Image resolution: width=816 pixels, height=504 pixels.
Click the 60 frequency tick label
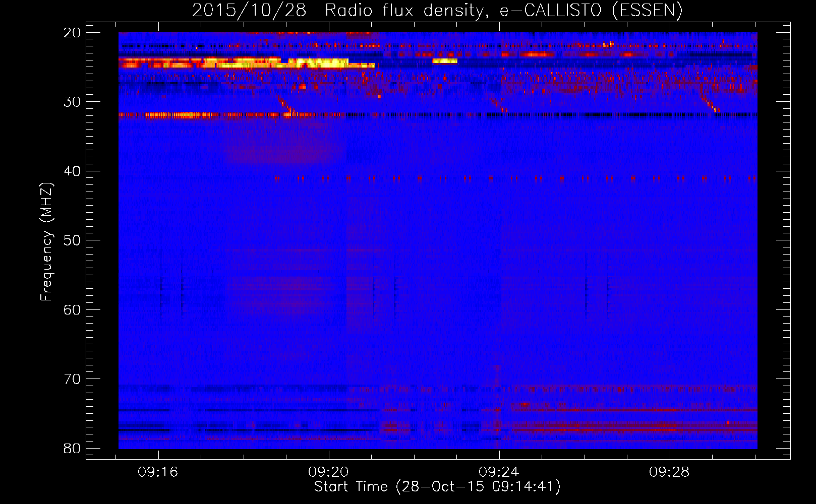click(x=72, y=309)
